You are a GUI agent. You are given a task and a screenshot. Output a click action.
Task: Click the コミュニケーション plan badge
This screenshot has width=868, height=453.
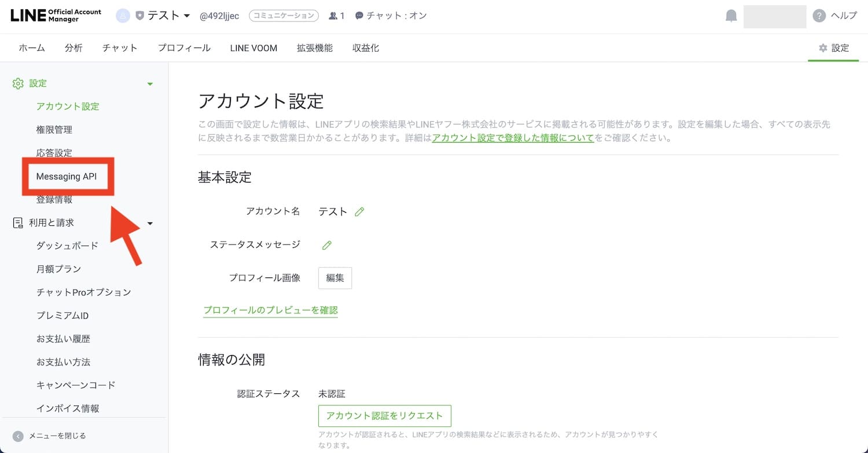click(x=284, y=16)
